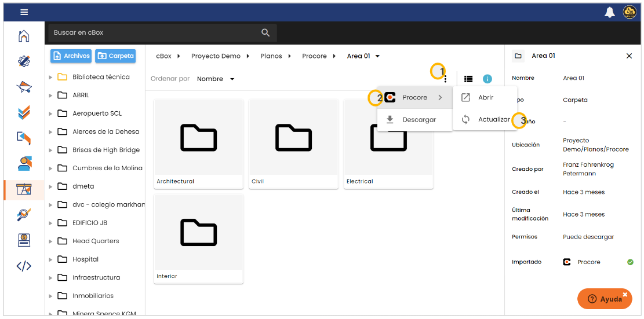The image size is (644, 319).
Task: Open the hamburger navigation menu
Action: point(24,12)
